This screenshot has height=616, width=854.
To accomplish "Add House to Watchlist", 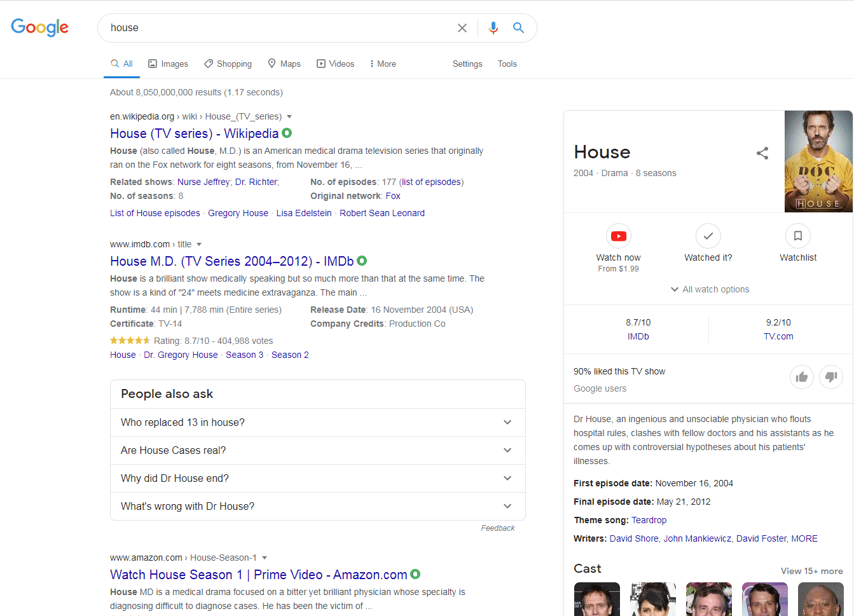I will point(797,236).
